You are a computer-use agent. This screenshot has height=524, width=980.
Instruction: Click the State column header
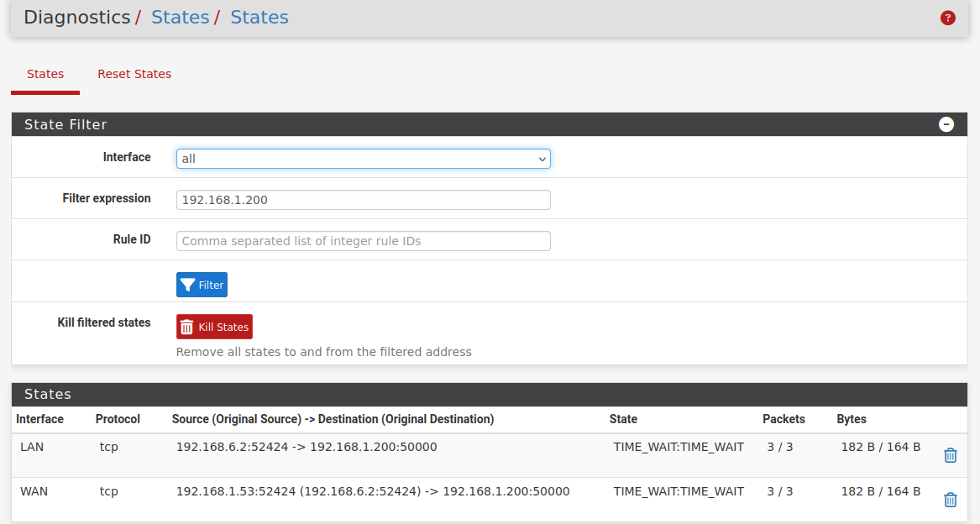(623, 419)
